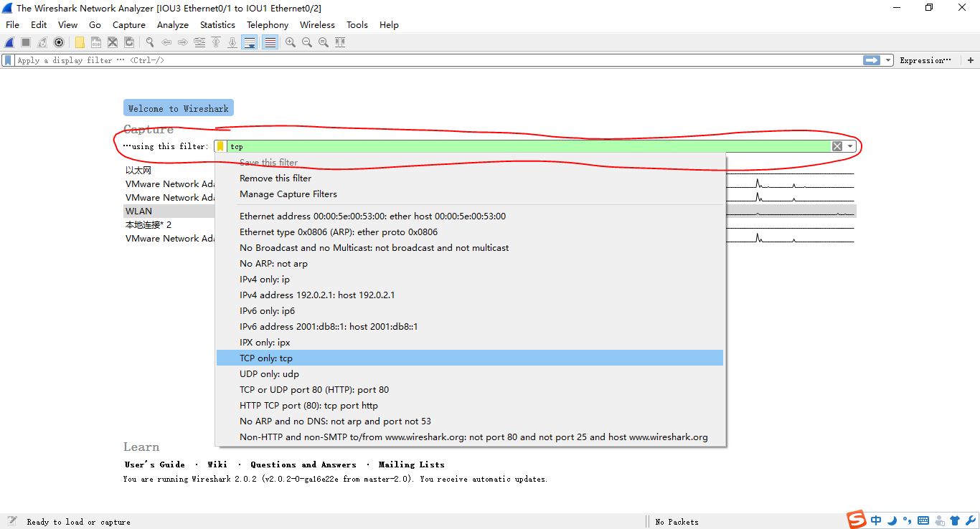Clear the tcp capture filter field
980x529 pixels.
pos(837,146)
